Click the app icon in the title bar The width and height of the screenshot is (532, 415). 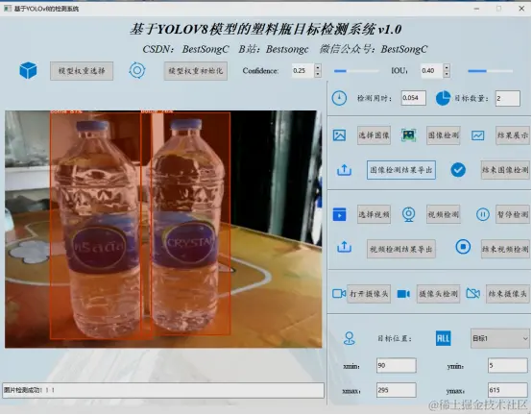pos(8,9)
